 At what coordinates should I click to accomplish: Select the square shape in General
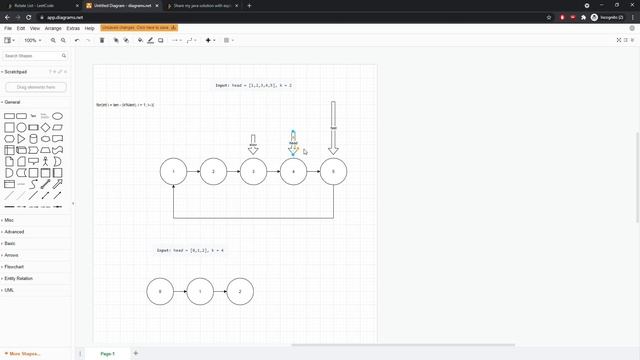[9, 127]
